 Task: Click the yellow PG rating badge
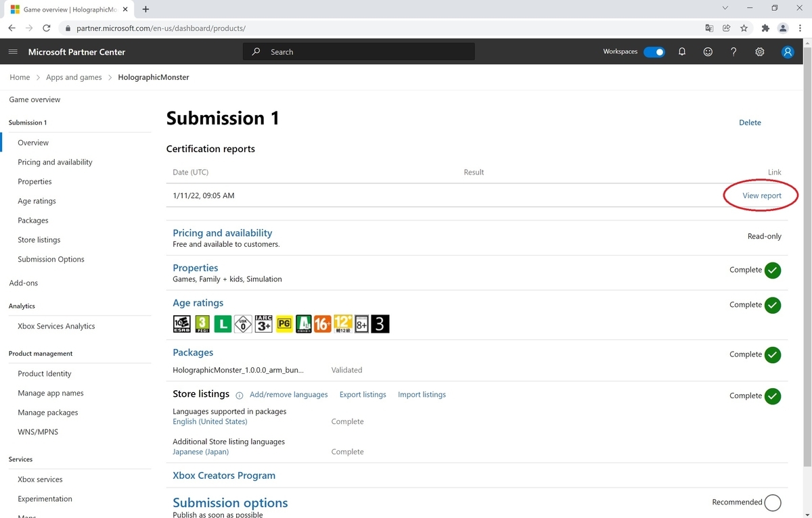coord(284,325)
